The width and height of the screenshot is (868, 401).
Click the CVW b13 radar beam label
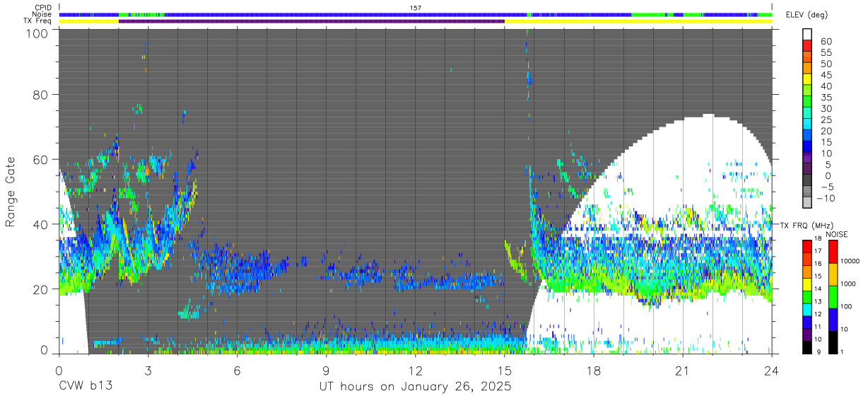(86, 387)
